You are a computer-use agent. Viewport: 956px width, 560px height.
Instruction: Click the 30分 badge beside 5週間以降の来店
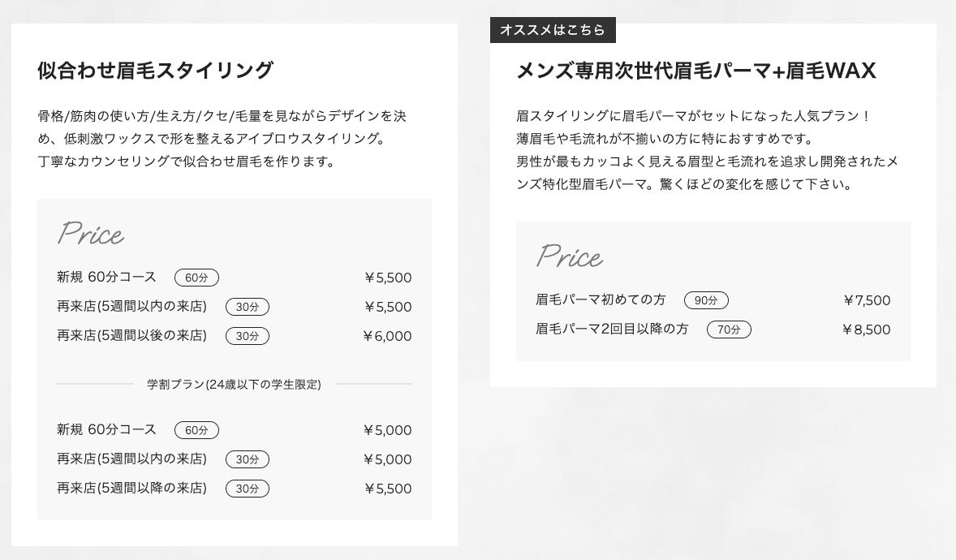[x=247, y=489]
